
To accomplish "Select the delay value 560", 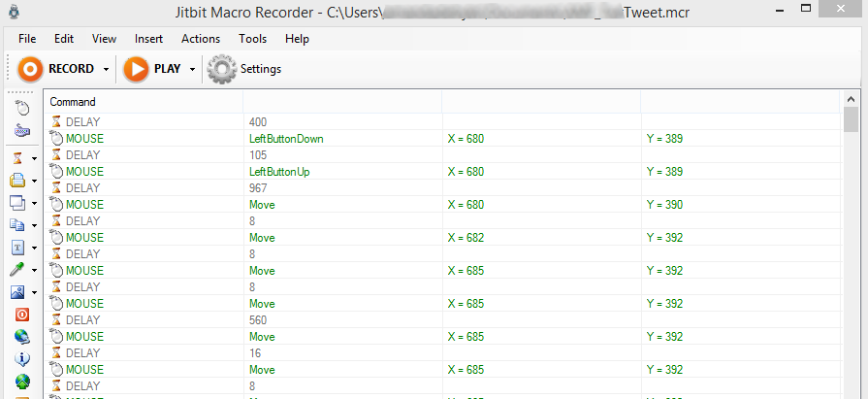I will tap(258, 319).
